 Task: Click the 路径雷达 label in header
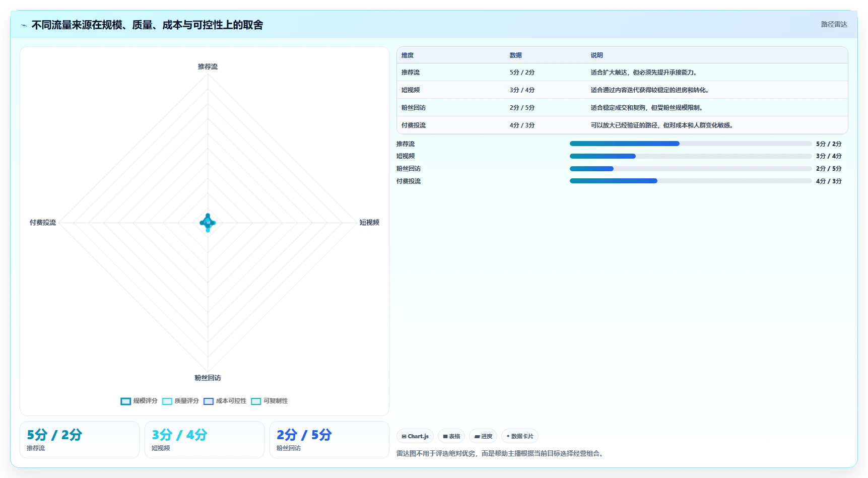834,24
